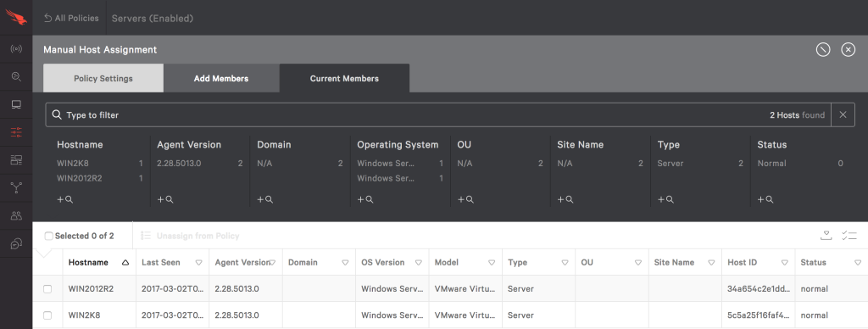Open the Host ID column dropdown
868x329 pixels.
tap(784, 263)
